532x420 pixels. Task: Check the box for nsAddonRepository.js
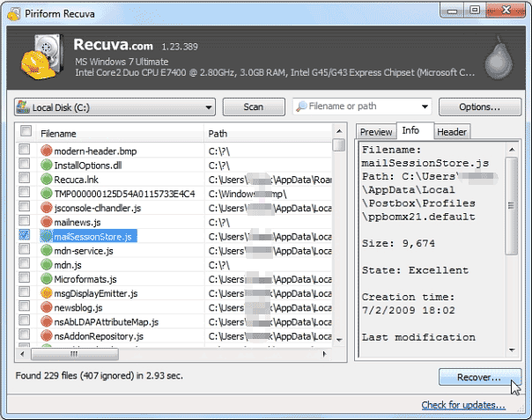click(24, 335)
